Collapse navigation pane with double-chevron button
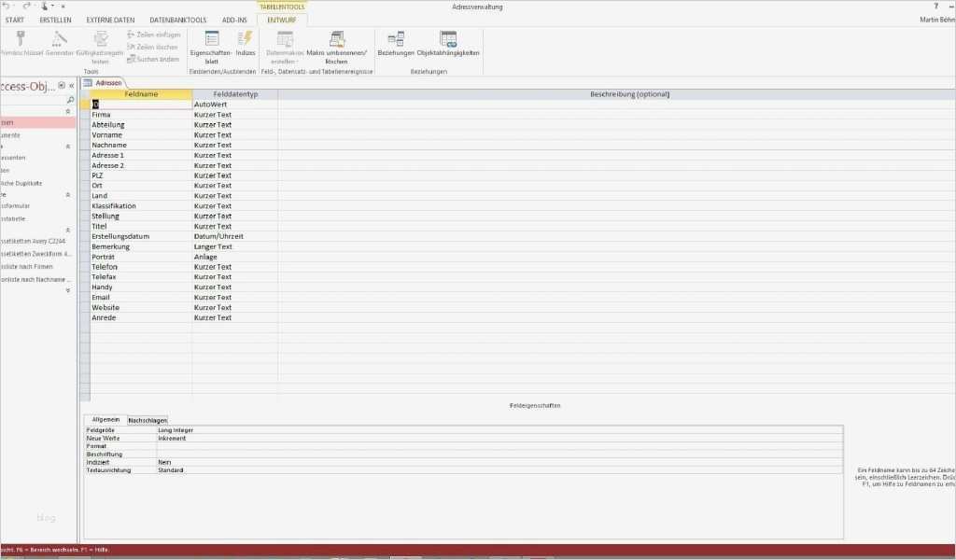 tap(71, 86)
